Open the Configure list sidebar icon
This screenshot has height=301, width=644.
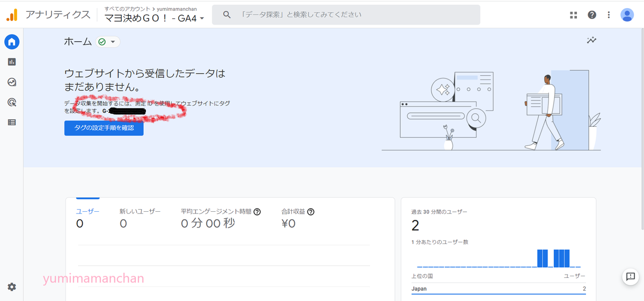pyautogui.click(x=12, y=122)
